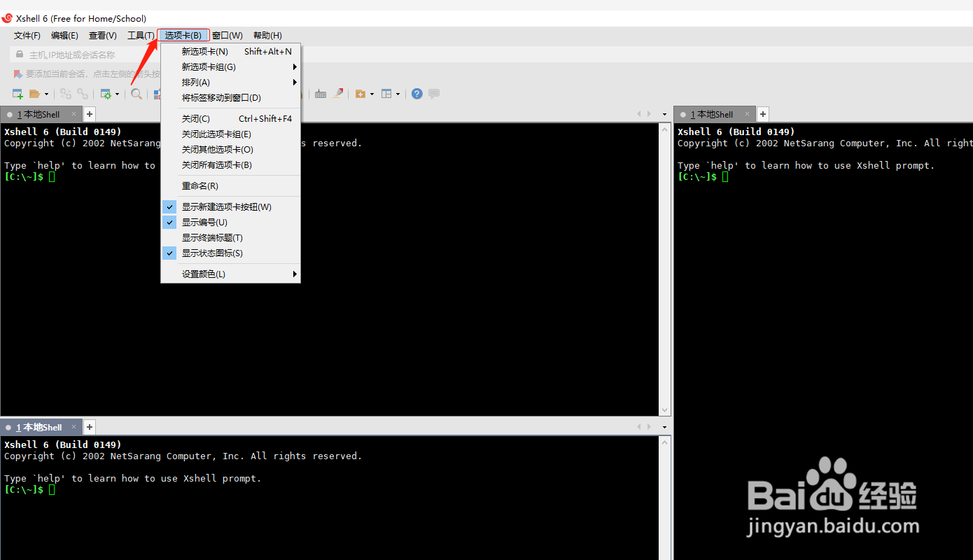Image resolution: width=973 pixels, height=560 pixels.
Task: Open the 工具(T) menu
Action: (x=141, y=36)
